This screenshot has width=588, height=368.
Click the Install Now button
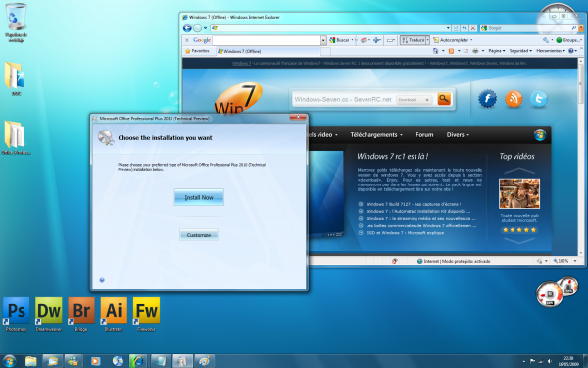click(x=199, y=197)
